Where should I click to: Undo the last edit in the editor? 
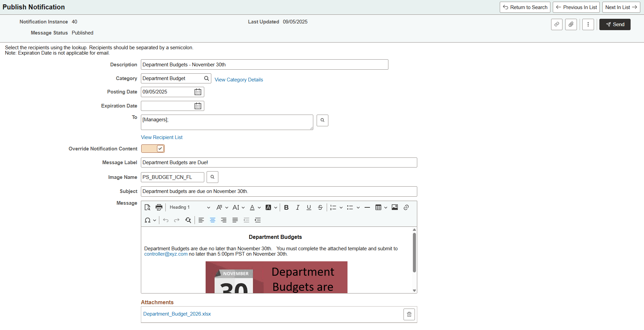[165, 220]
